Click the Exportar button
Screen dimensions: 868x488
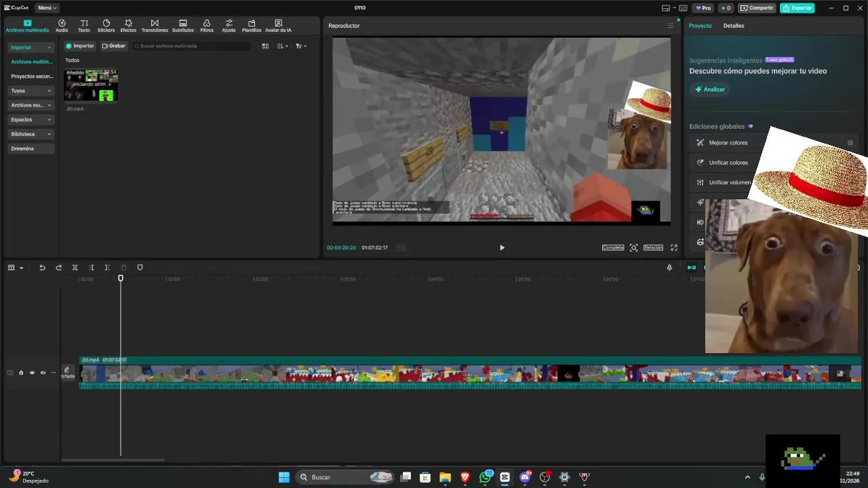(x=797, y=8)
